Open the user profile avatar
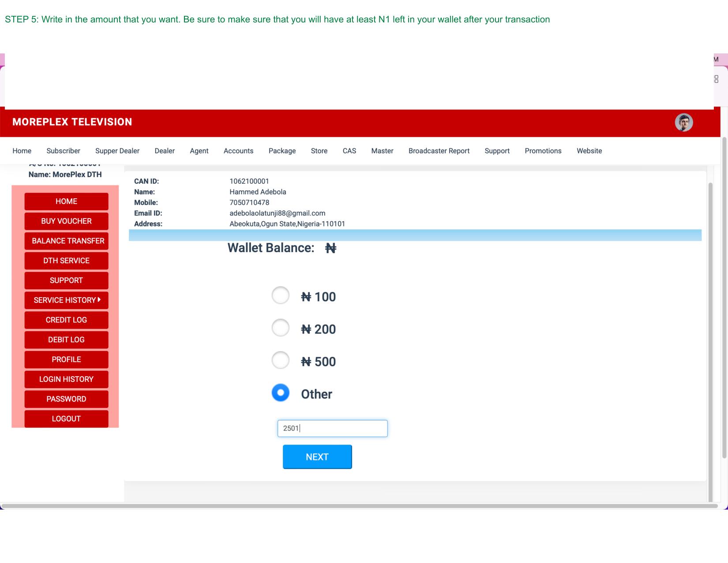Image resolution: width=728 pixels, height=563 pixels. pyautogui.click(x=684, y=122)
